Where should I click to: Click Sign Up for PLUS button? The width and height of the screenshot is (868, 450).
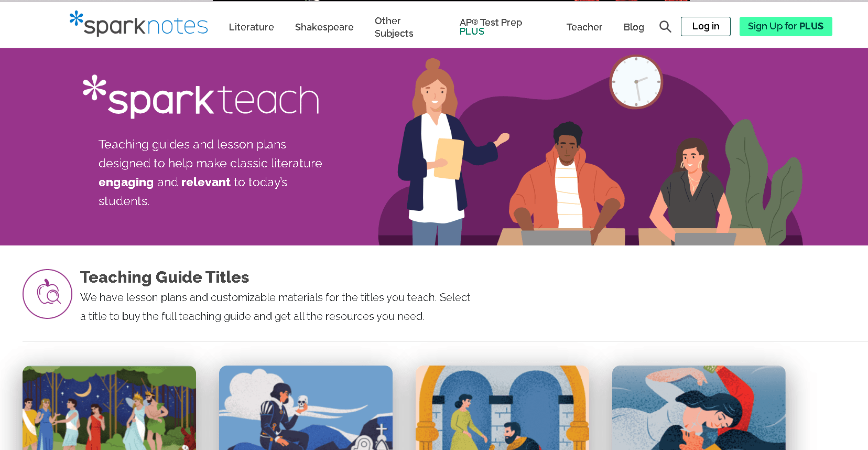tap(786, 26)
